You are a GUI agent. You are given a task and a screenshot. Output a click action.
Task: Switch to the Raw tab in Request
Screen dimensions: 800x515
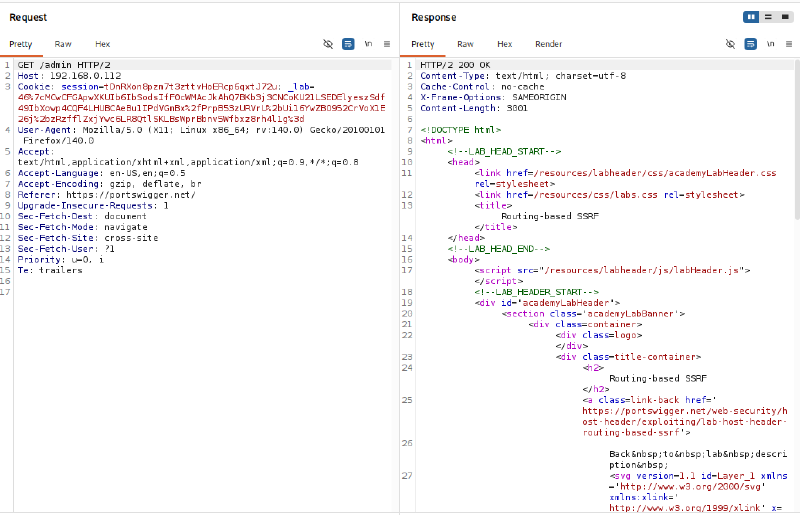[x=63, y=44]
